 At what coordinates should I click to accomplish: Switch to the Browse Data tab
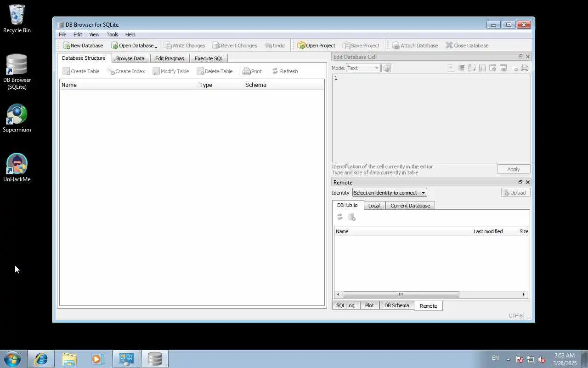tap(130, 58)
